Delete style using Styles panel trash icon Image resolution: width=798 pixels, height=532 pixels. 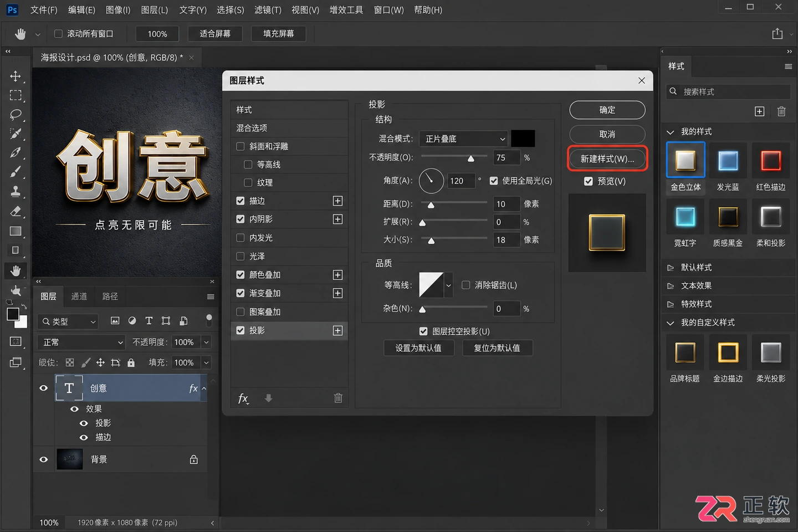click(x=781, y=111)
